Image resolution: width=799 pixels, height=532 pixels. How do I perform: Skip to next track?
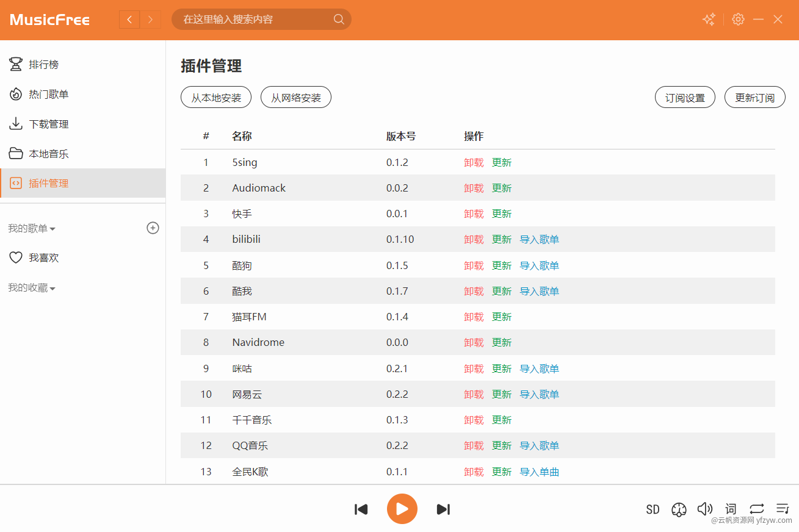[x=443, y=509]
